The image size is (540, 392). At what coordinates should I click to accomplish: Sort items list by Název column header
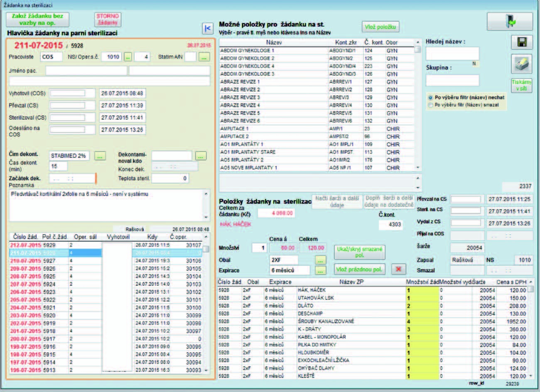pyautogui.click(x=274, y=42)
